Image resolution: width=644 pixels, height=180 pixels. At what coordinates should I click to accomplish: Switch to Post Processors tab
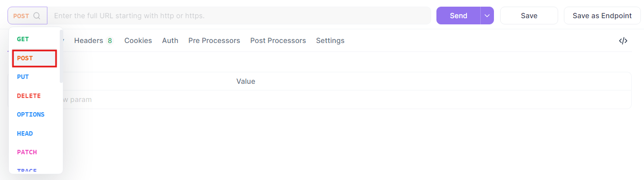coord(278,41)
